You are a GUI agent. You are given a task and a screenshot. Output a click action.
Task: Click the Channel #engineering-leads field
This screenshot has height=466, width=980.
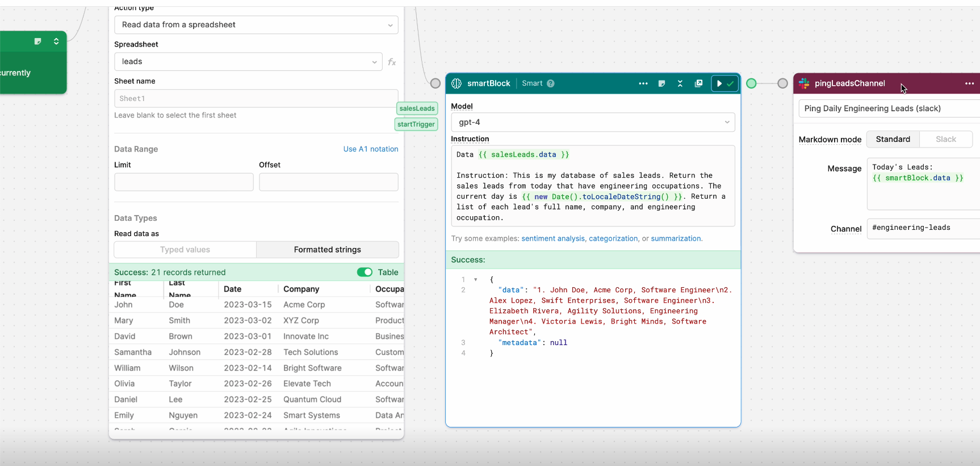(923, 228)
